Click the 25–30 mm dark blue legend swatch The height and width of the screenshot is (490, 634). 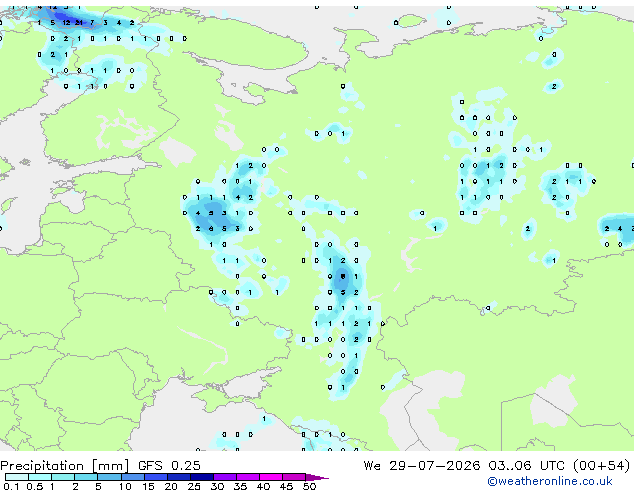click(x=201, y=477)
